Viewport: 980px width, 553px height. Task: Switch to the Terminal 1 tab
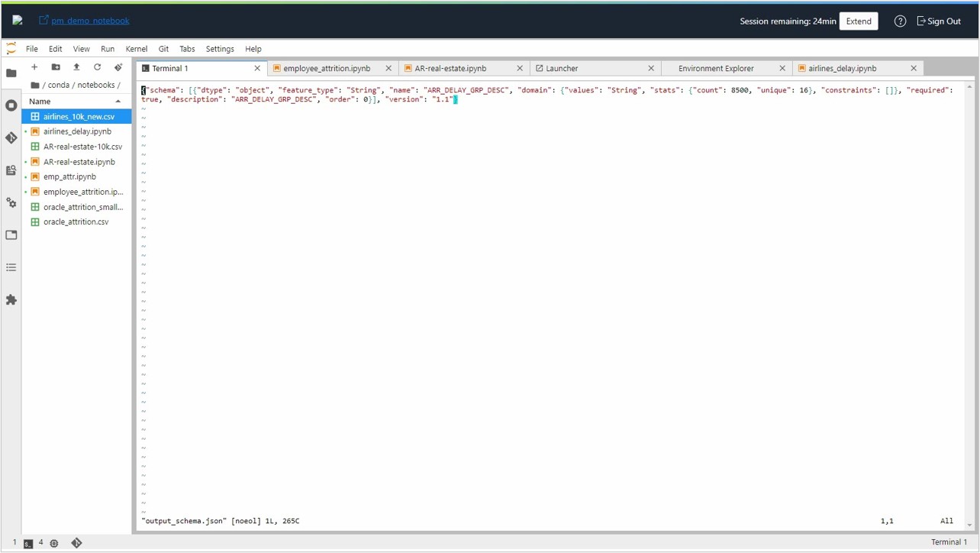[x=202, y=68]
